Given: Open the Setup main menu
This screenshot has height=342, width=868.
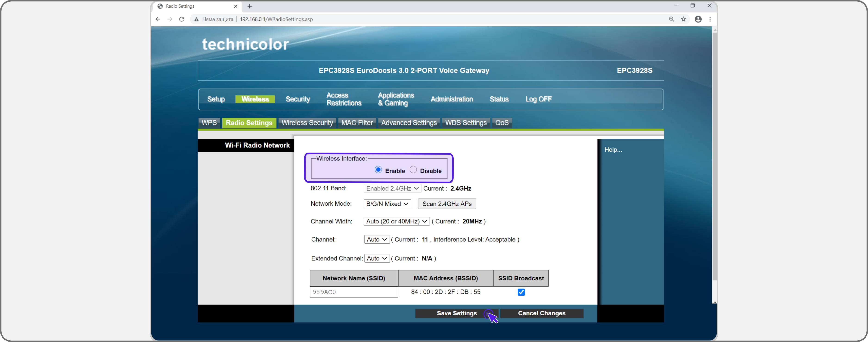Looking at the screenshot, I should (216, 99).
